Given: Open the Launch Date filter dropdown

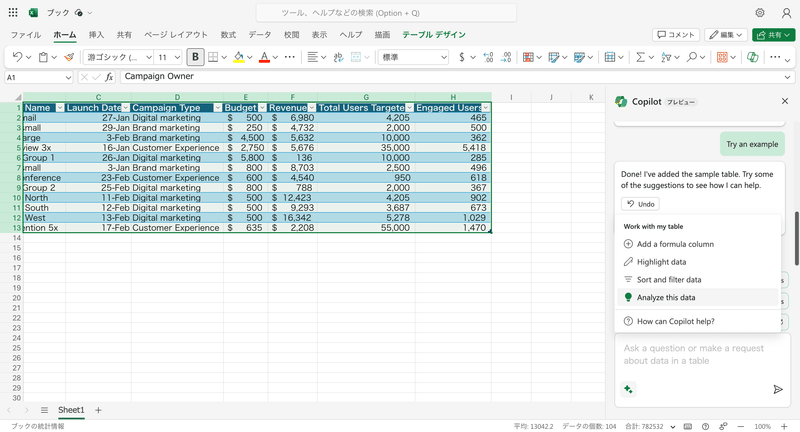Looking at the screenshot, I should [126, 108].
